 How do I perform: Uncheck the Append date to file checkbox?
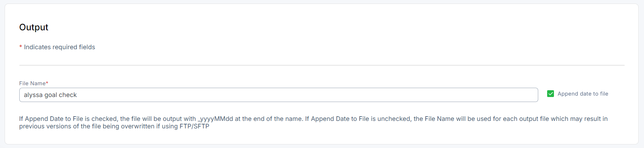tap(550, 94)
